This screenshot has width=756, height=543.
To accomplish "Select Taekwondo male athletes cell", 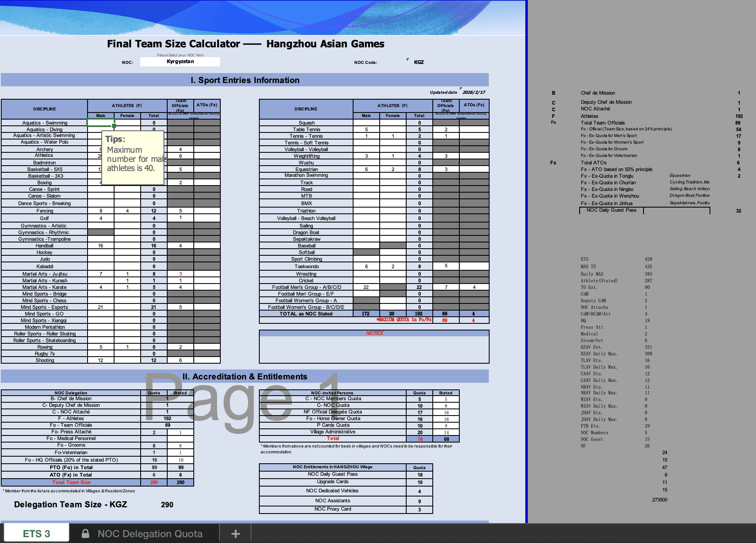I will click(366, 267).
